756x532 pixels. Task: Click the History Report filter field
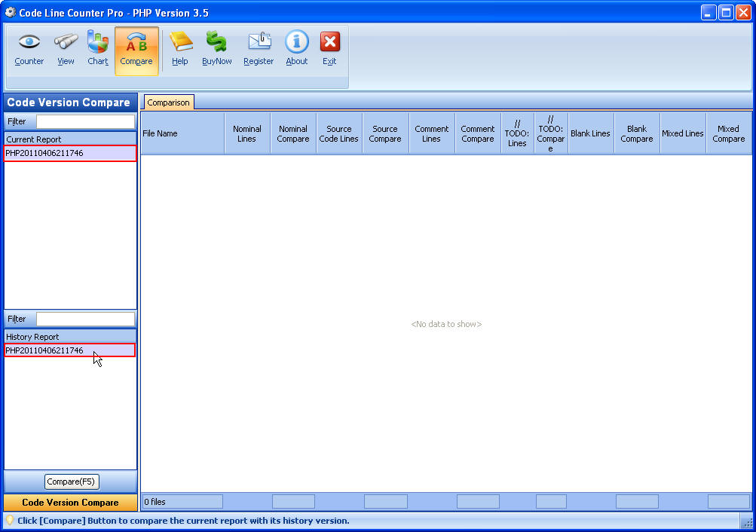point(85,318)
